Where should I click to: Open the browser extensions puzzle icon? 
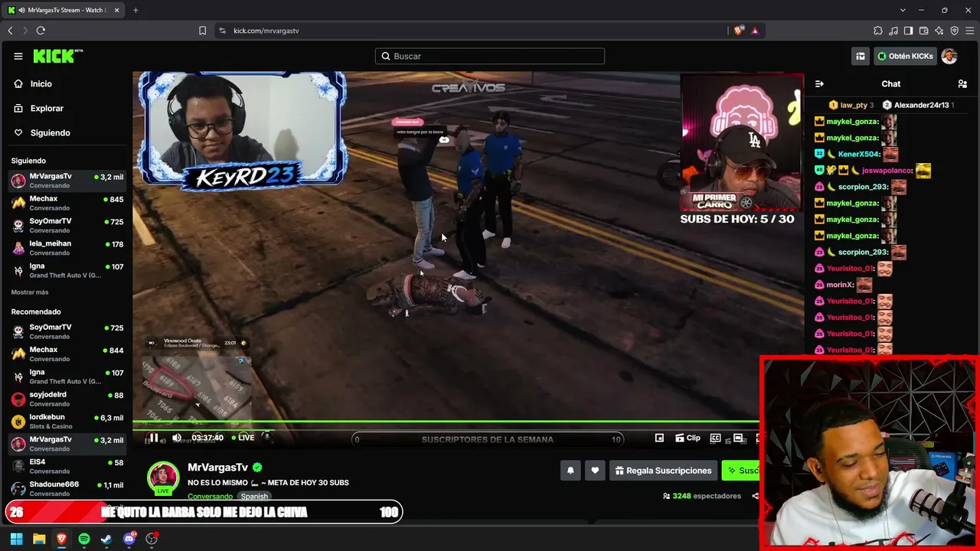877,31
